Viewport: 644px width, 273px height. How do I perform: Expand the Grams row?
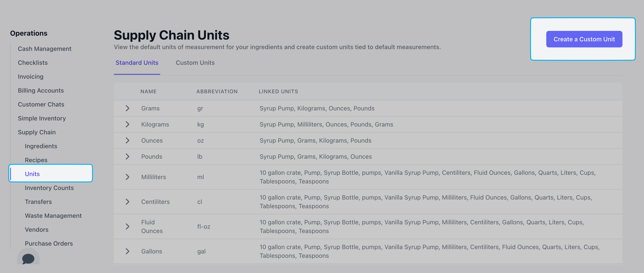point(128,108)
